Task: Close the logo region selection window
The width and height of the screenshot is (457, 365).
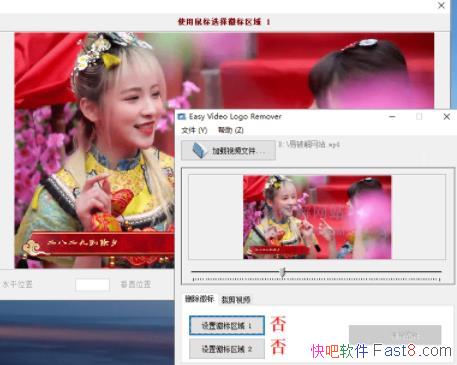Action: [x=441, y=5]
